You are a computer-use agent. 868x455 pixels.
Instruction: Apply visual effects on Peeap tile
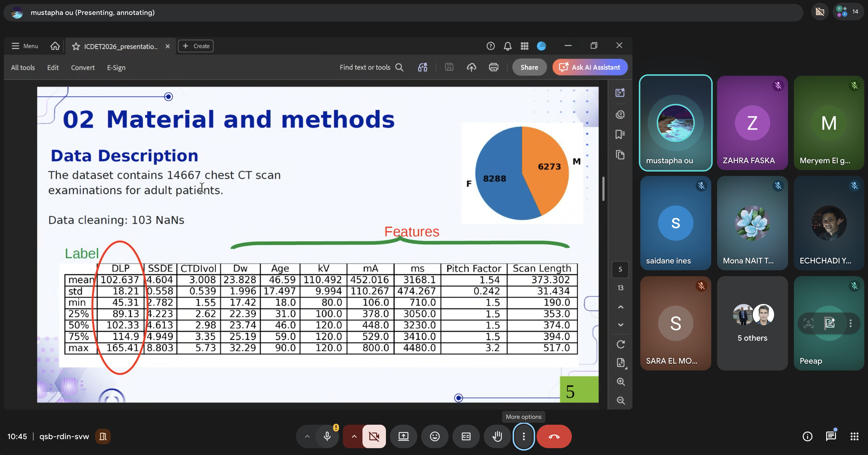(x=830, y=324)
